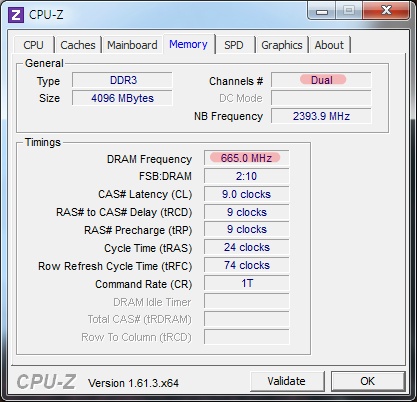Click the Validate button
Image resolution: width=417 pixels, height=402 pixels.
287,381
